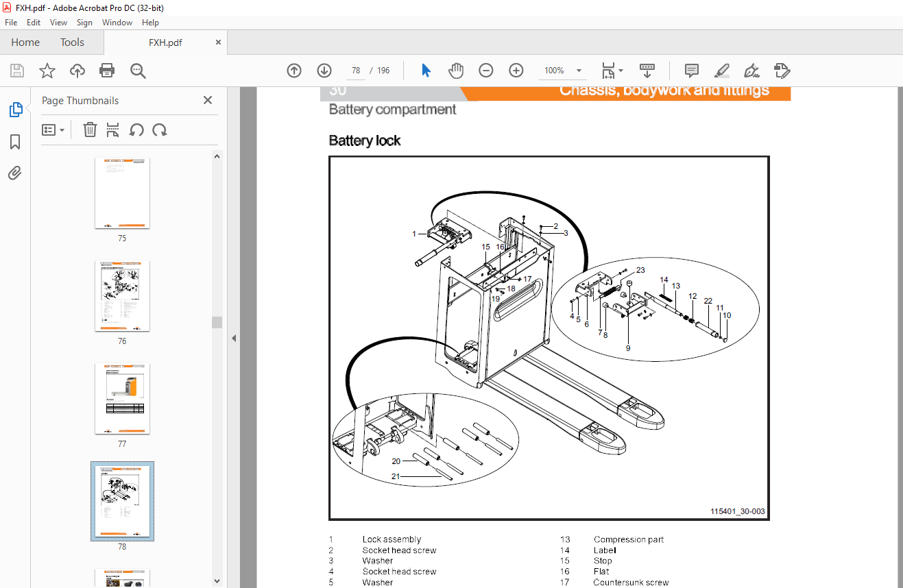Open the File menu
The image size is (903, 588).
pyautogui.click(x=11, y=23)
